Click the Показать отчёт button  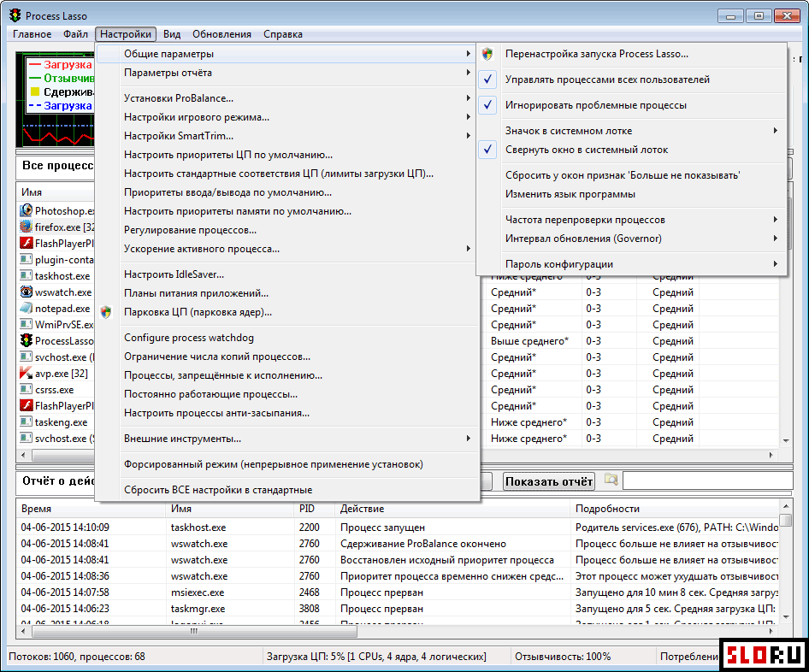coord(548,481)
